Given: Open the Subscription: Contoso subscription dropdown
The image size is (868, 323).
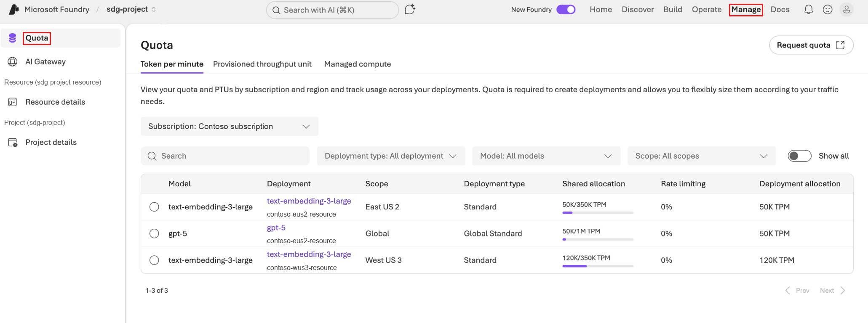Looking at the screenshot, I should 230,126.
